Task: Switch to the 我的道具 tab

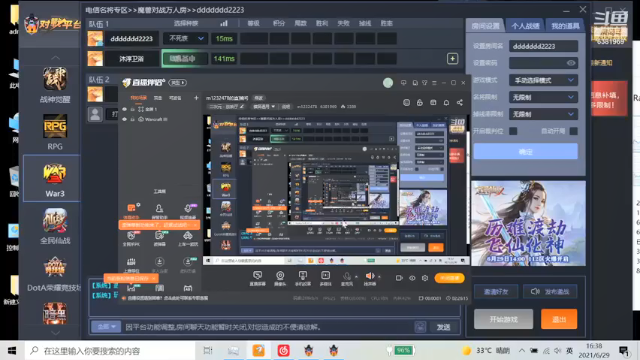Action: coord(565,26)
